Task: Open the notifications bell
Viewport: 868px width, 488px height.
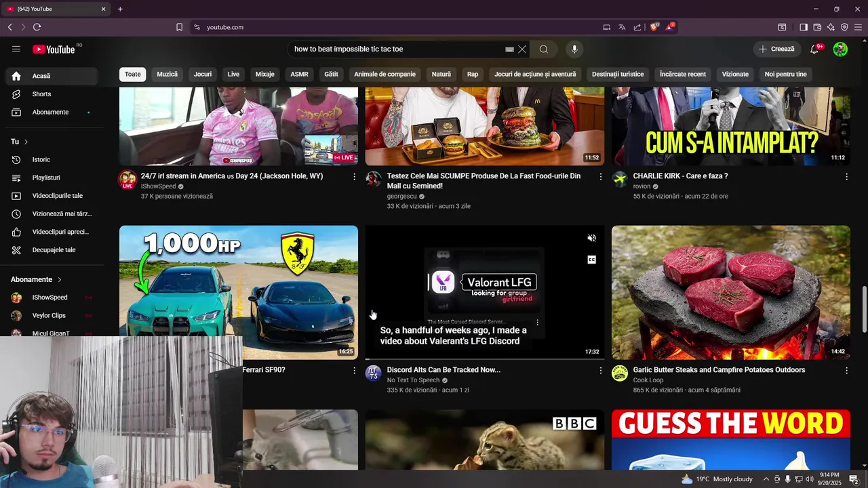Action: (816, 49)
